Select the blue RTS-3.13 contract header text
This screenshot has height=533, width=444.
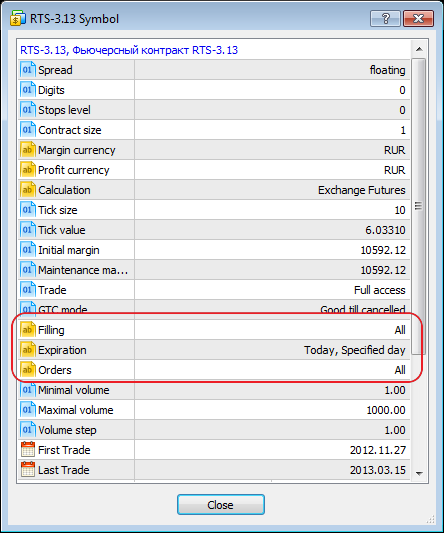click(129, 50)
